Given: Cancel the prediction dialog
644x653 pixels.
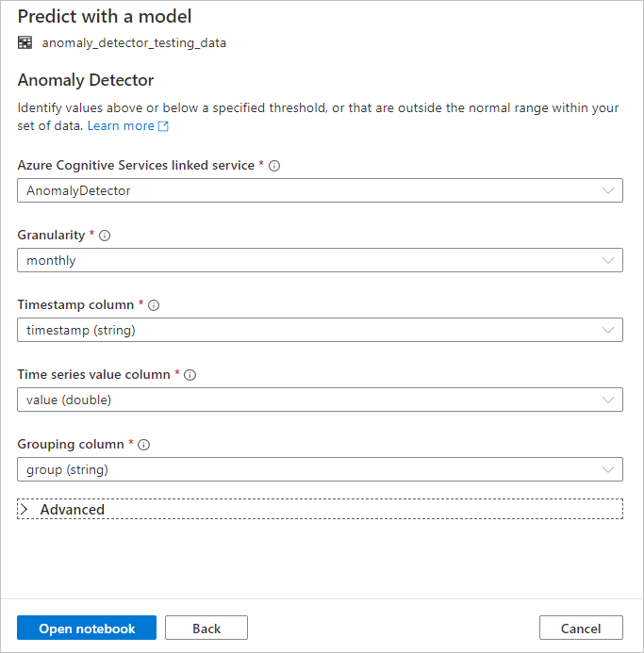Looking at the screenshot, I should click(581, 629).
